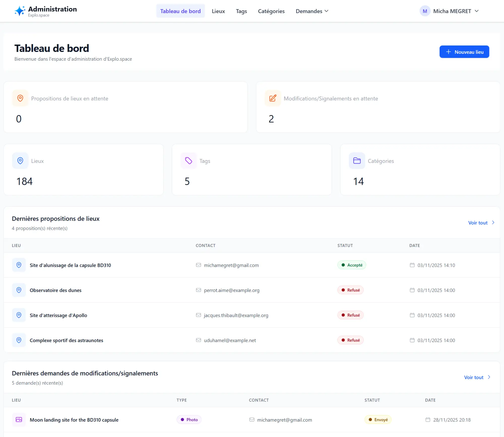Click the pin icon beside Observatoire des dunes
Image resolution: width=504 pixels, height=437 pixels.
point(19,290)
